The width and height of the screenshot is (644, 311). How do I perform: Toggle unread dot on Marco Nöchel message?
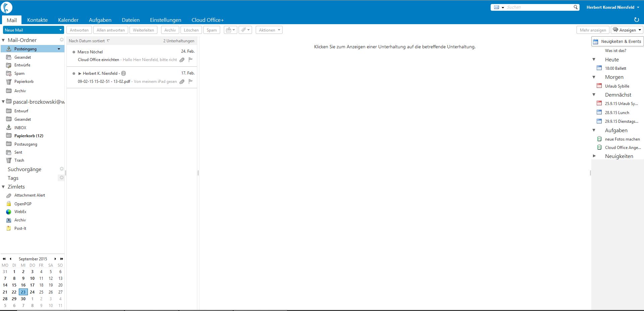[x=74, y=52]
